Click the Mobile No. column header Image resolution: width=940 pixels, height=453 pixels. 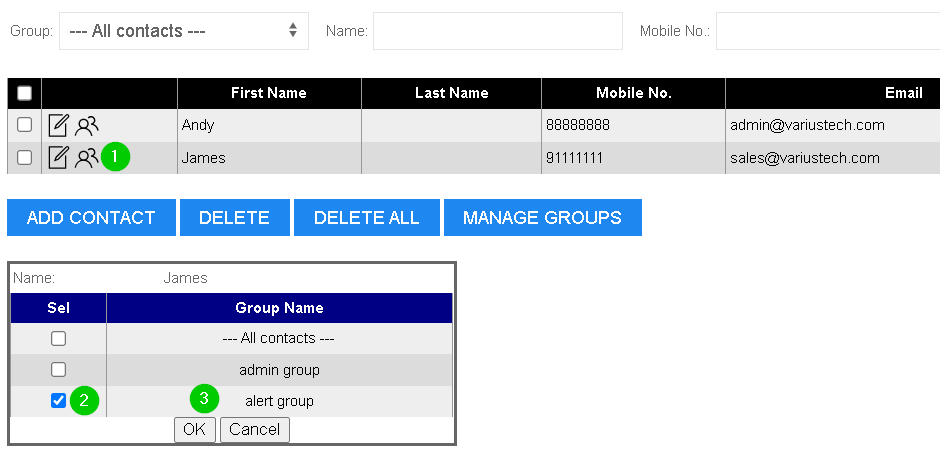(x=634, y=93)
